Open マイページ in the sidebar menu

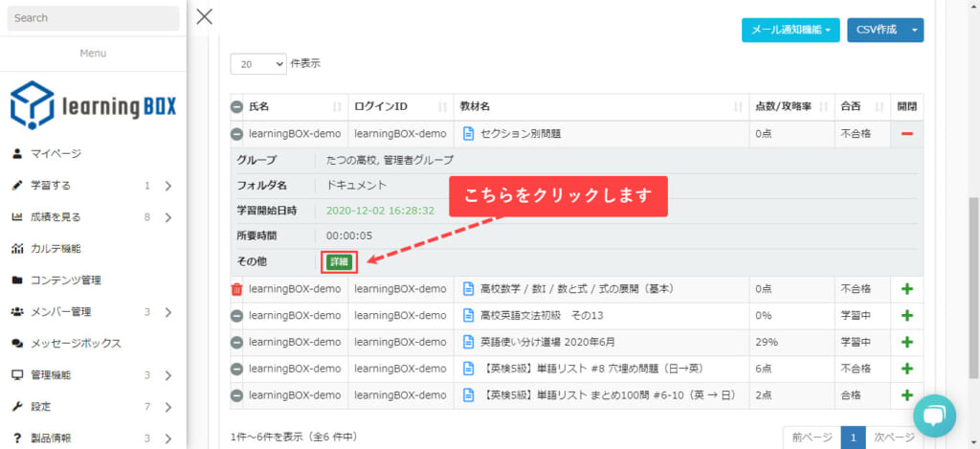56,153
